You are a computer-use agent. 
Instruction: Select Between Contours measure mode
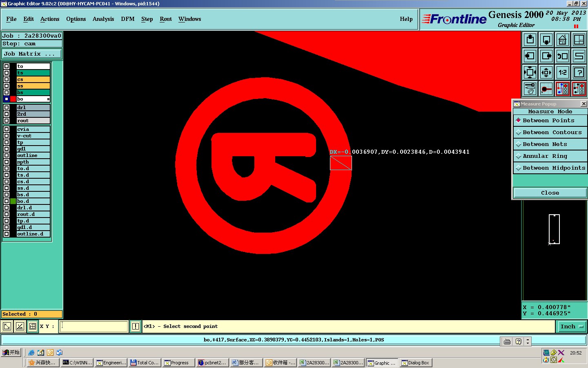pyautogui.click(x=550, y=132)
